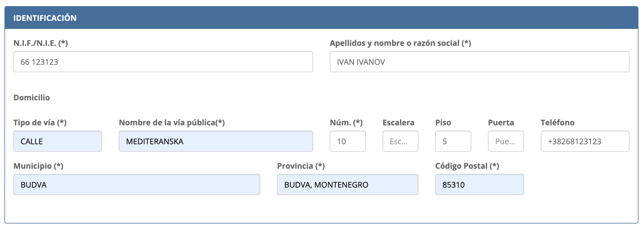This screenshot has width=644, height=229.
Task: Click the IDENTIFICACIÓN section header
Action: 45,18
